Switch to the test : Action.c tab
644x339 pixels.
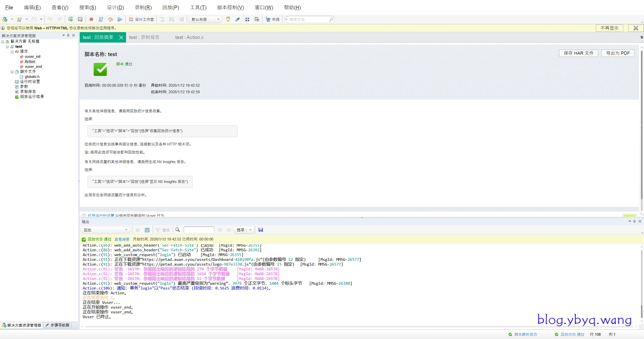189,37
